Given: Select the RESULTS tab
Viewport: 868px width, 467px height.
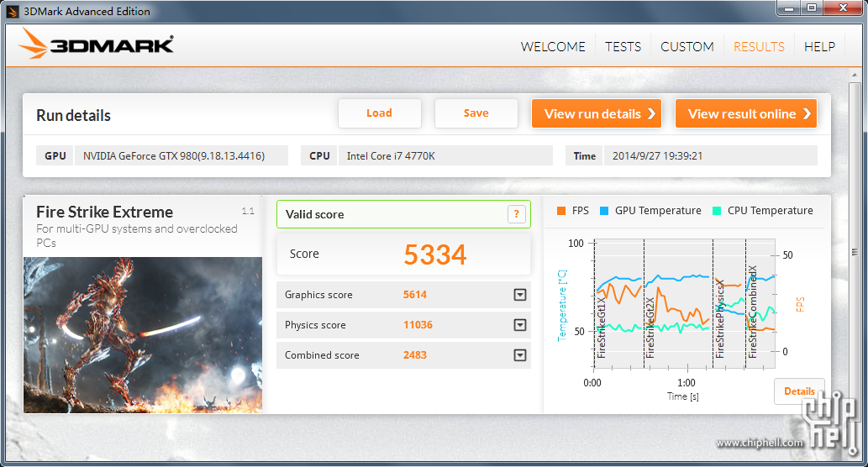Looking at the screenshot, I should tap(759, 47).
